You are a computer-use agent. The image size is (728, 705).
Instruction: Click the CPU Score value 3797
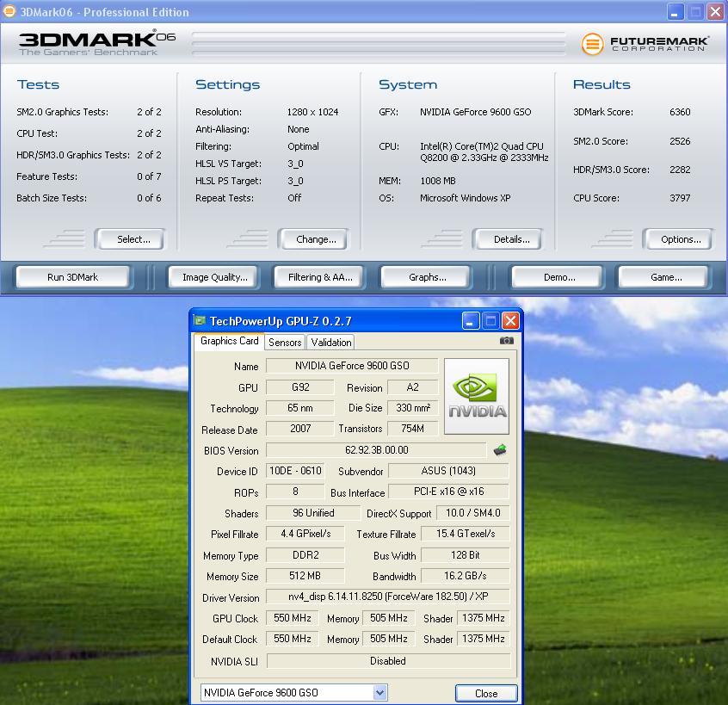pos(680,198)
